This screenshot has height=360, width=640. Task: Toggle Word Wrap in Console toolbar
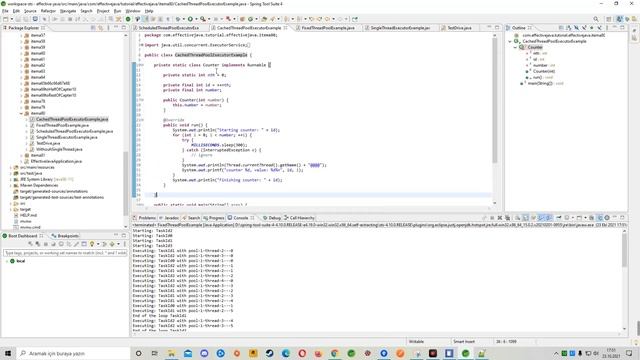click(533, 218)
